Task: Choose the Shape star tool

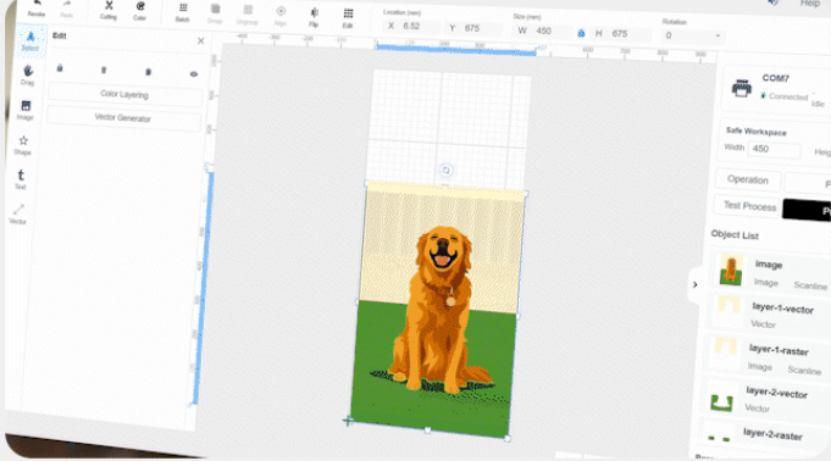Action: [23, 145]
